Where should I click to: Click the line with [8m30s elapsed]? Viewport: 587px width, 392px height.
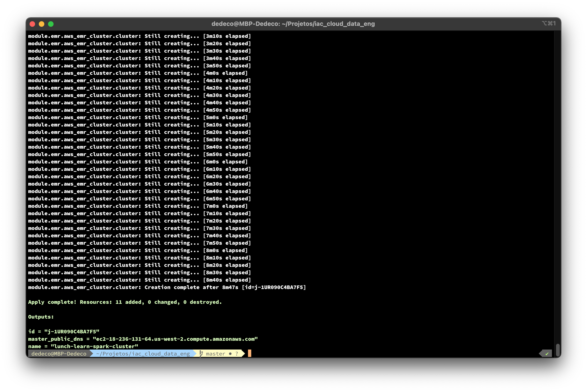[x=139, y=272]
